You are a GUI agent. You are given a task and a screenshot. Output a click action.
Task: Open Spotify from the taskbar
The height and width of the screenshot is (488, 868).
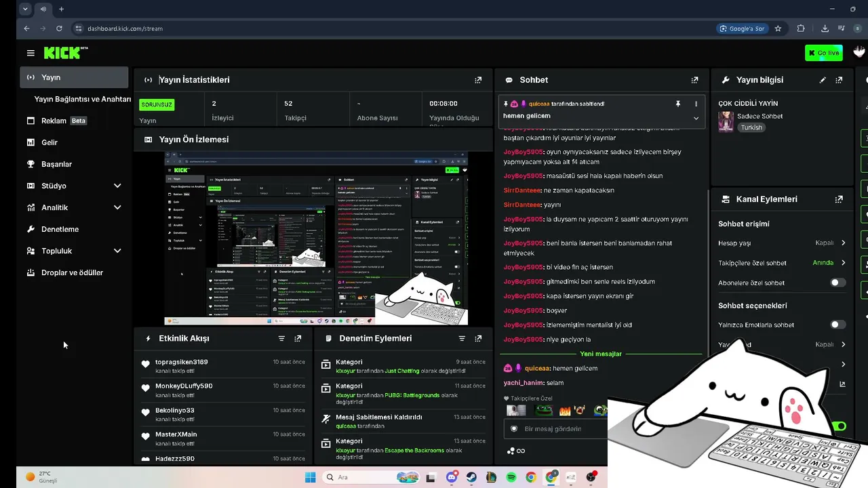[511, 477]
